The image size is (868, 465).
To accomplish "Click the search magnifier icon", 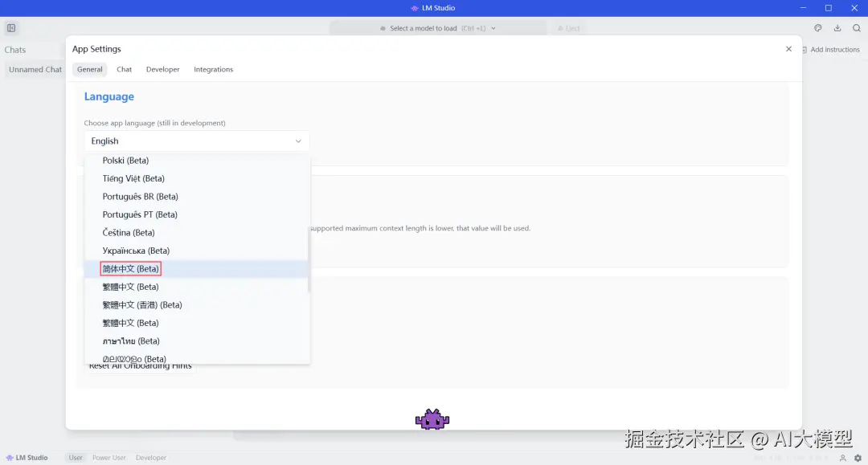I will coord(857,28).
